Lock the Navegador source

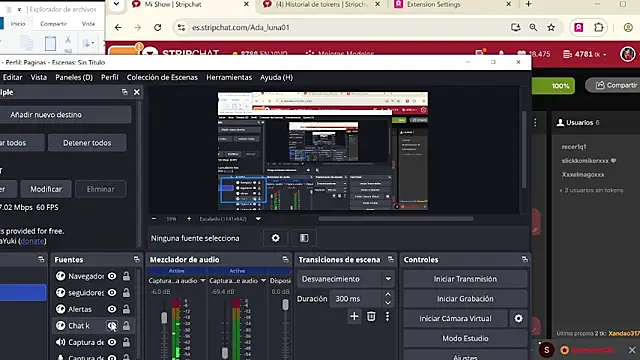tap(126, 276)
